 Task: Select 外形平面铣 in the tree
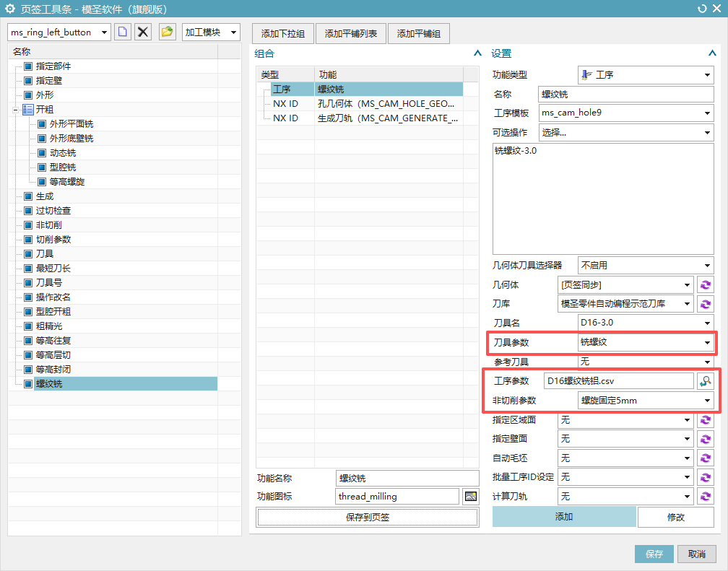71,124
